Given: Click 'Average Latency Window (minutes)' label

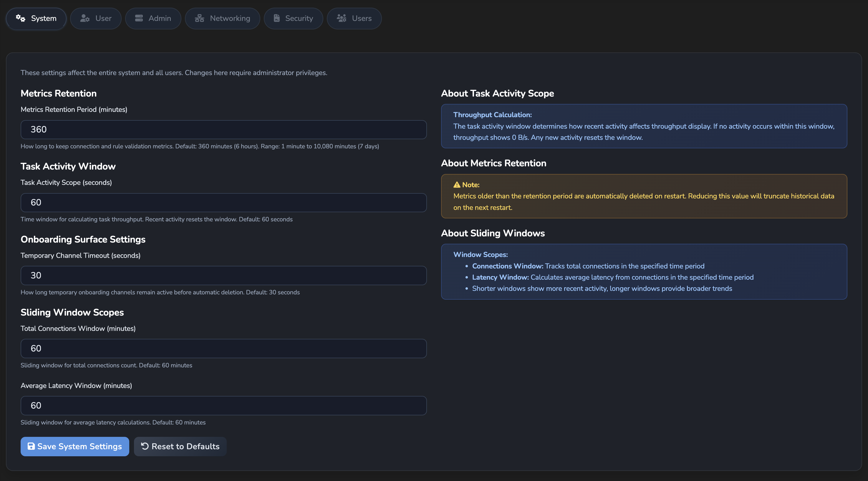Looking at the screenshot, I should coord(76,386).
